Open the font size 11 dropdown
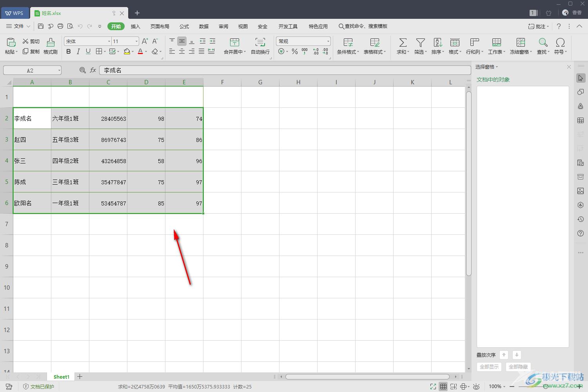588x392 pixels. (x=136, y=41)
